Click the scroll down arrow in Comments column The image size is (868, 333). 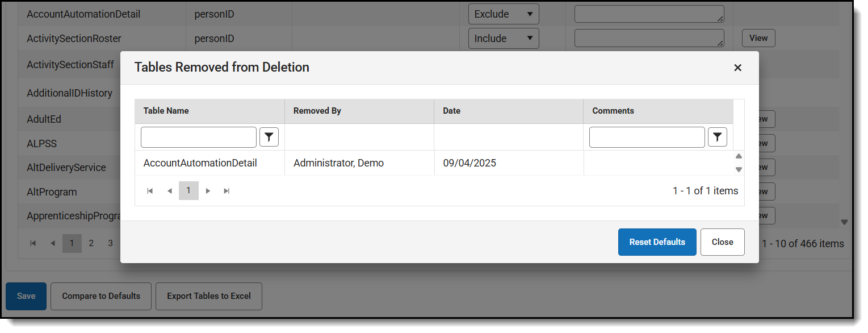(x=739, y=169)
